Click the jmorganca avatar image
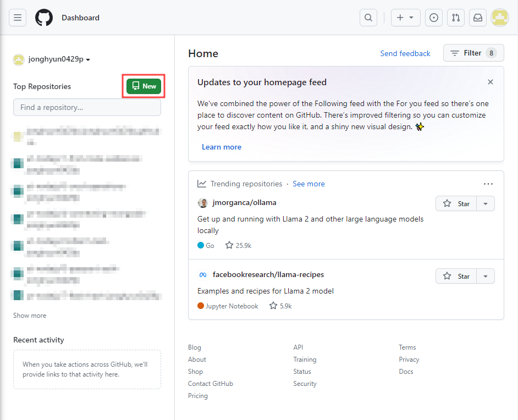The height and width of the screenshot is (420, 518). [202, 203]
